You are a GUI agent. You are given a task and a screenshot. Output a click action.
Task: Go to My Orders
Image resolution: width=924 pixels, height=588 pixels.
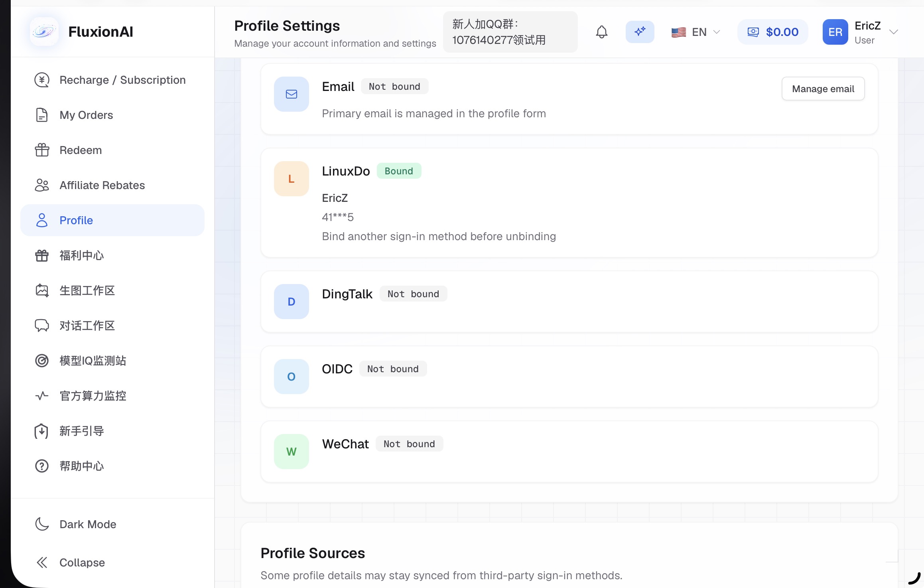[x=112, y=115]
